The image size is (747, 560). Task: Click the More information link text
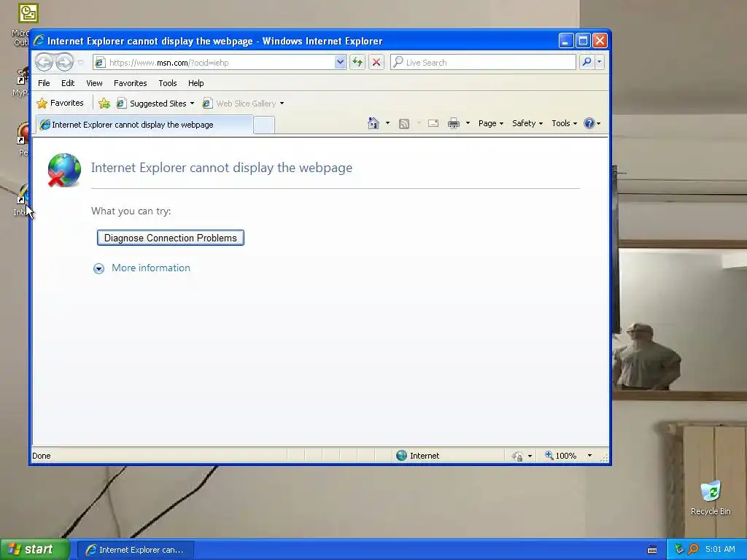pyautogui.click(x=151, y=268)
